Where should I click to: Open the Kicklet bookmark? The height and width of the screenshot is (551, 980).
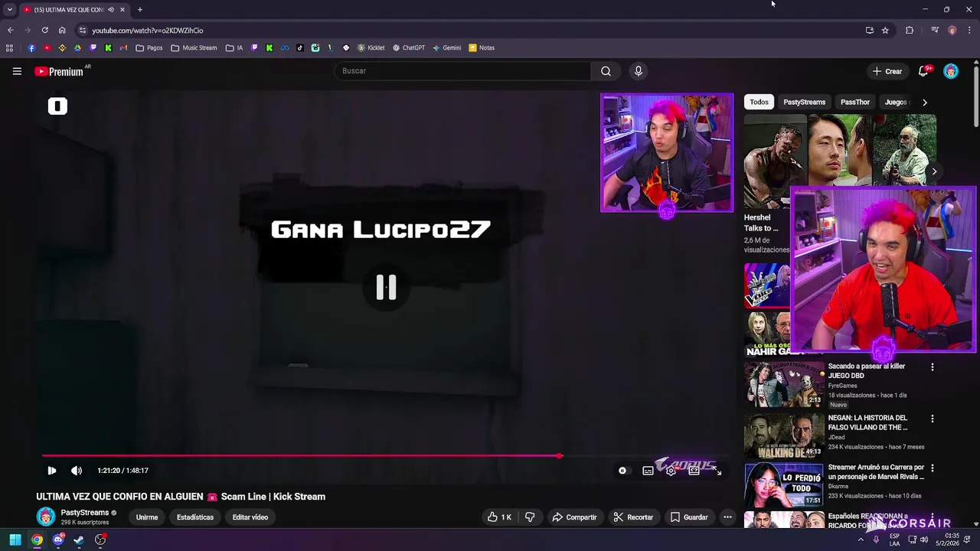tap(371, 47)
